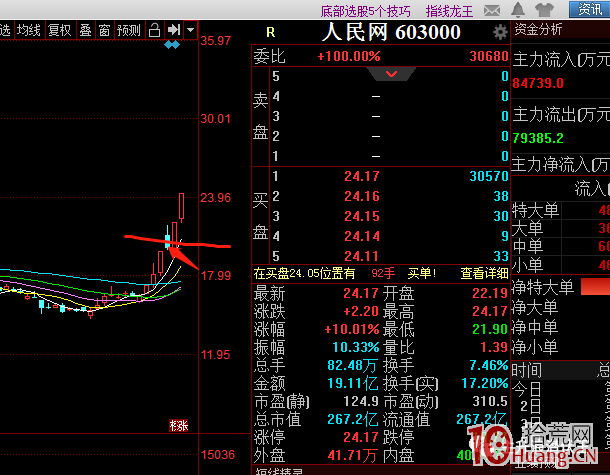The height and width of the screenshot is (475, 610).
Task: Click the 窗 toolbar item
Action: pyautogui.click(x=104, y=30)
